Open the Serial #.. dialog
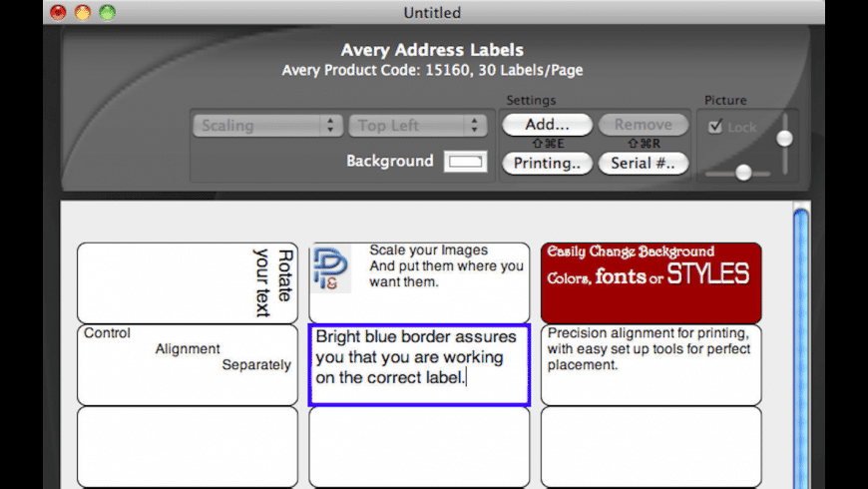Screen dimensions: 868x489 tap(644, 164)
